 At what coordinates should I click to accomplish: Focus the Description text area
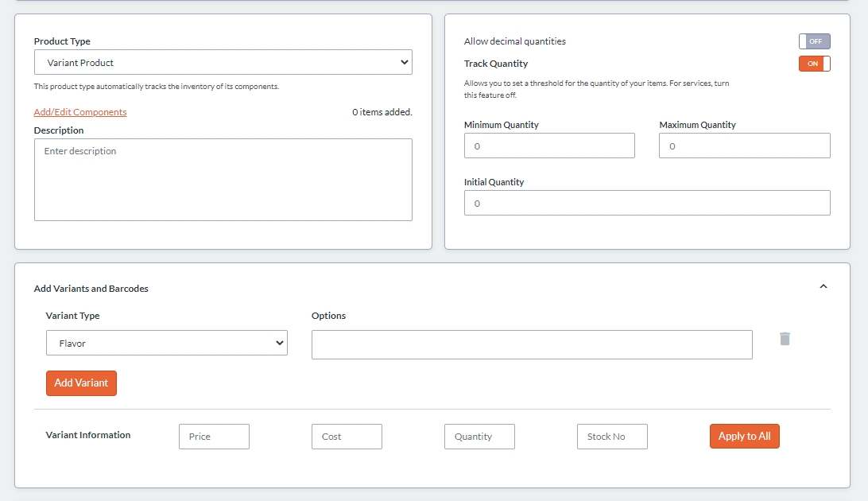click(223, 180)
